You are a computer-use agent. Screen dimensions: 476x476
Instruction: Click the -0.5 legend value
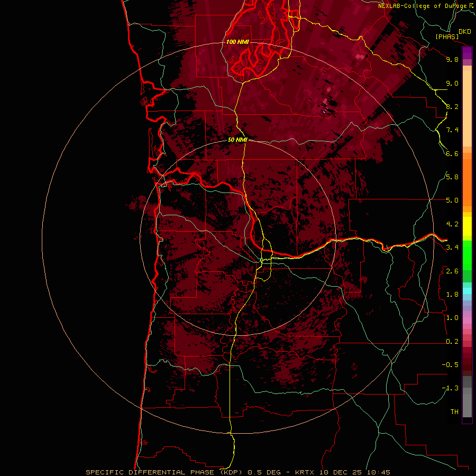pos(450,365)
